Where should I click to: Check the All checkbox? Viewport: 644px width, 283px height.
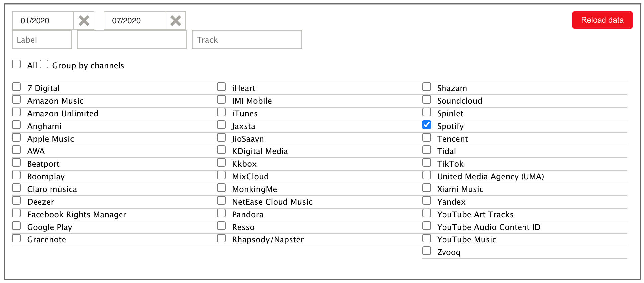pyautogui.click(x=16, y=64)
